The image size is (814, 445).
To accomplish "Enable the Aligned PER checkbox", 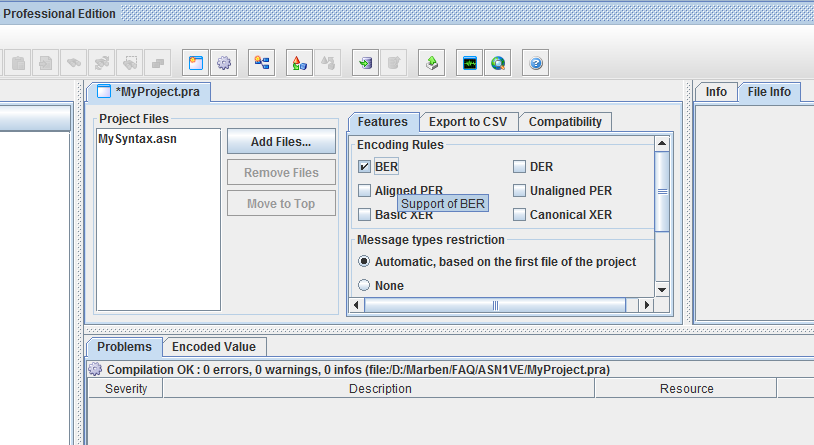I will pos(364,191).
